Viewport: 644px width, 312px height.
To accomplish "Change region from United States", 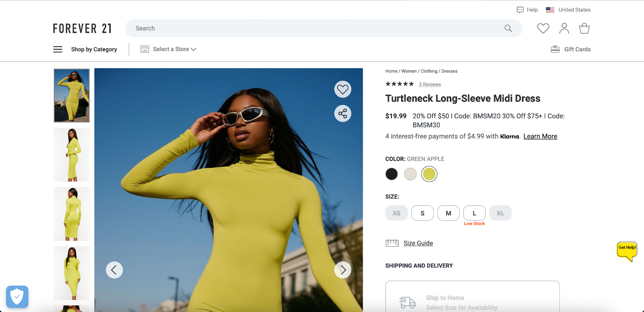I will coord(574,10).
